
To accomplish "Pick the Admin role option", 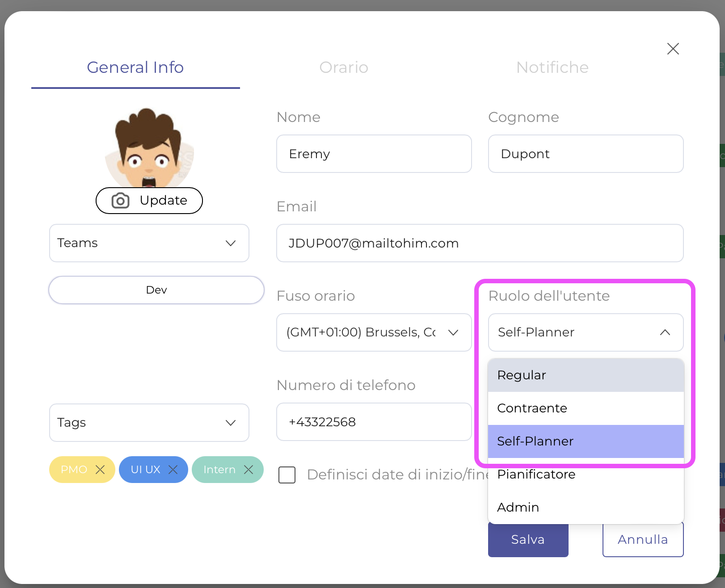I will tap(586, 508).
